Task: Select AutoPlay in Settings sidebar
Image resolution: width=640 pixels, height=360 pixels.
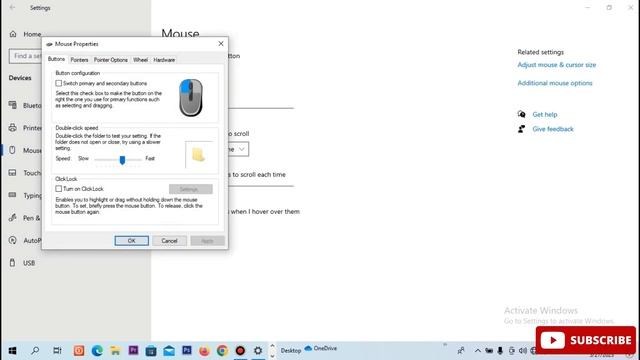Action: (25, 240)
